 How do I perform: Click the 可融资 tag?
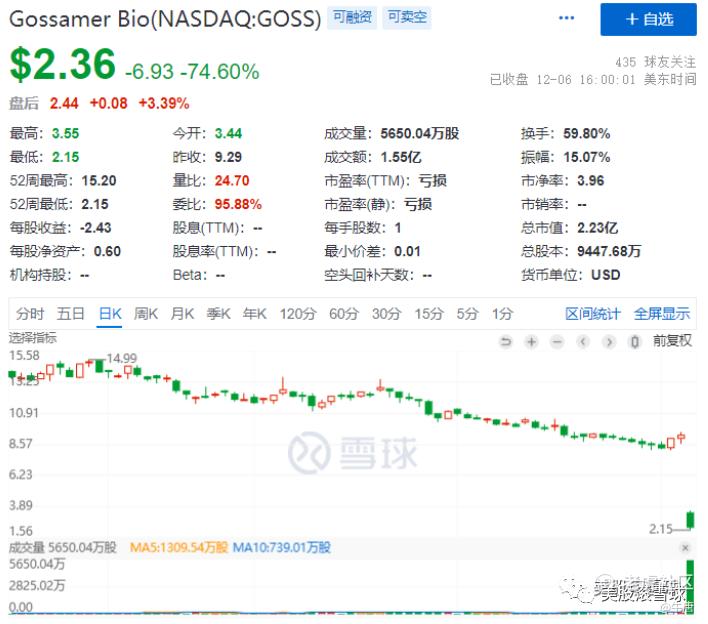pyautogui.click(x=352, y=18)
